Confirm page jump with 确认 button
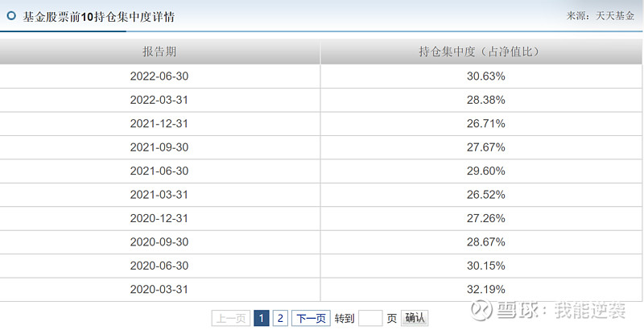The height and width of the screenshot is (330, 644). pos(415,318)
